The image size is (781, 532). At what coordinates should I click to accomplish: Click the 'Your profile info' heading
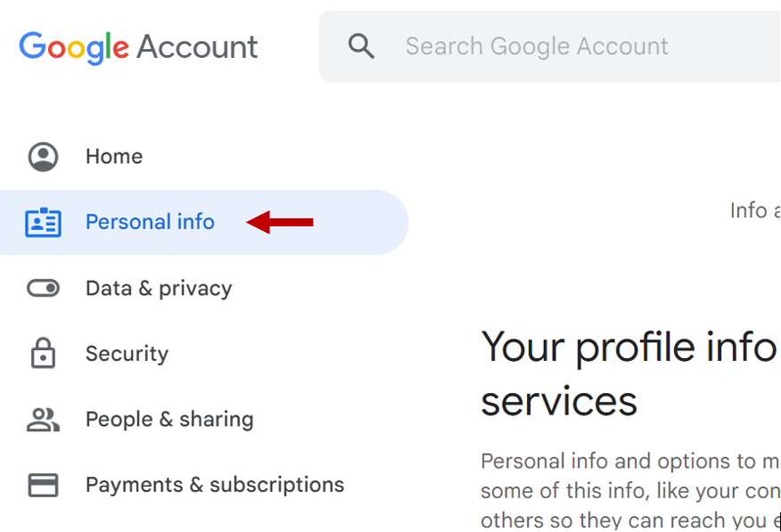pyautogui.click(x=629, y=347)
